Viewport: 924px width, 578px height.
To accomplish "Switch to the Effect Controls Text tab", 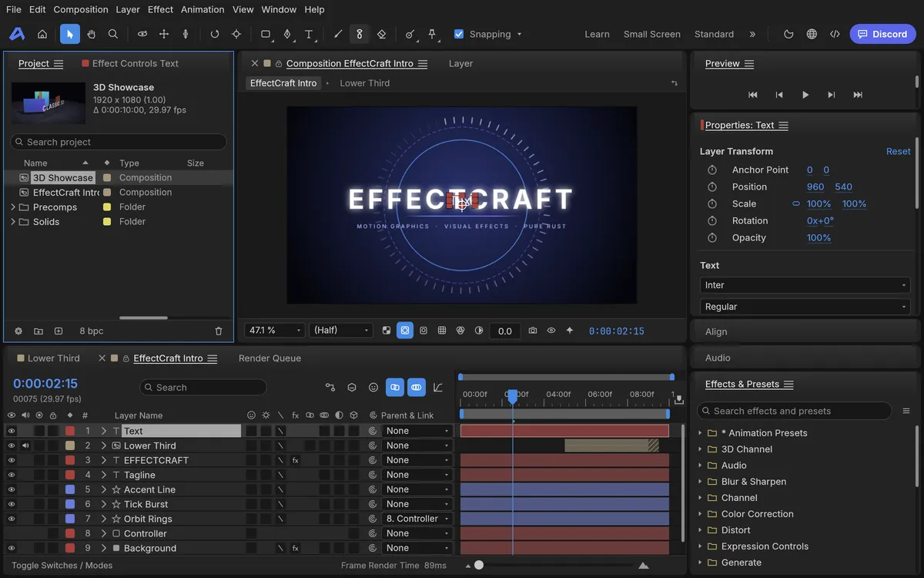I will click(136, 63).
